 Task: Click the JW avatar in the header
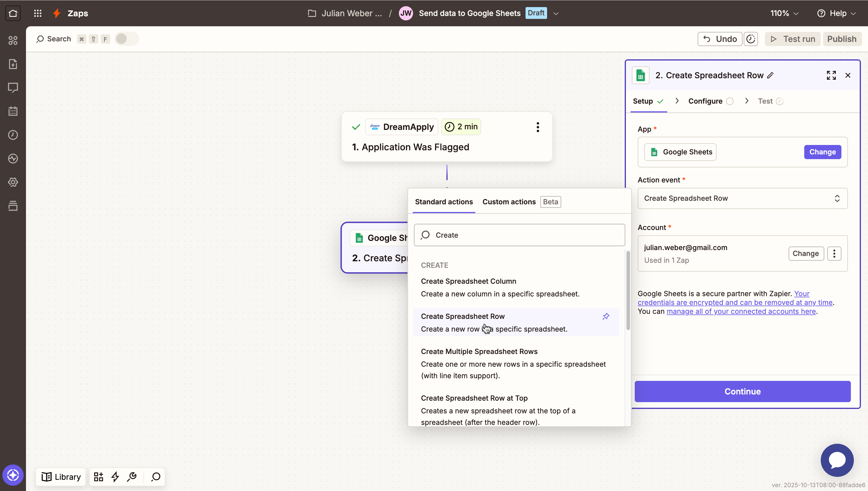pos(406,13)
